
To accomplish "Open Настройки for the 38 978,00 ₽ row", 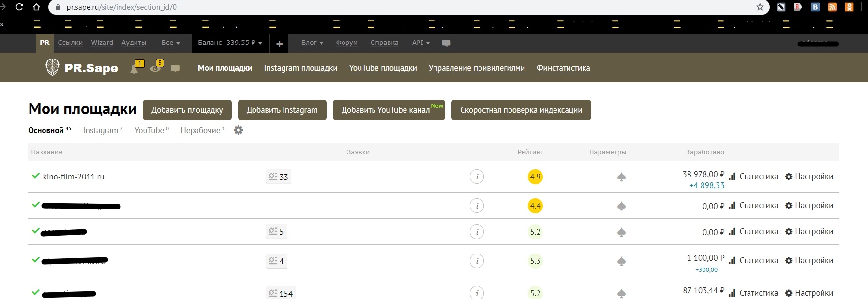I will tap(809, 177).
